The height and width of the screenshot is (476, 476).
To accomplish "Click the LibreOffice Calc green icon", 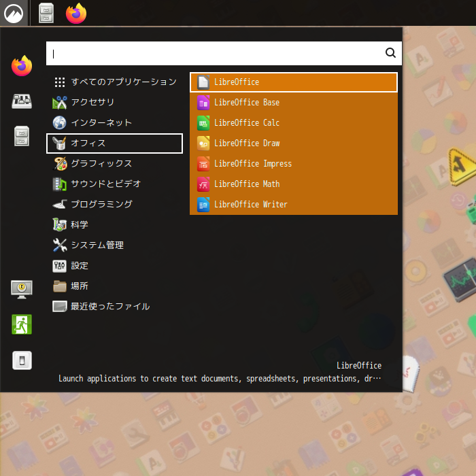I will tap(203, 123).
